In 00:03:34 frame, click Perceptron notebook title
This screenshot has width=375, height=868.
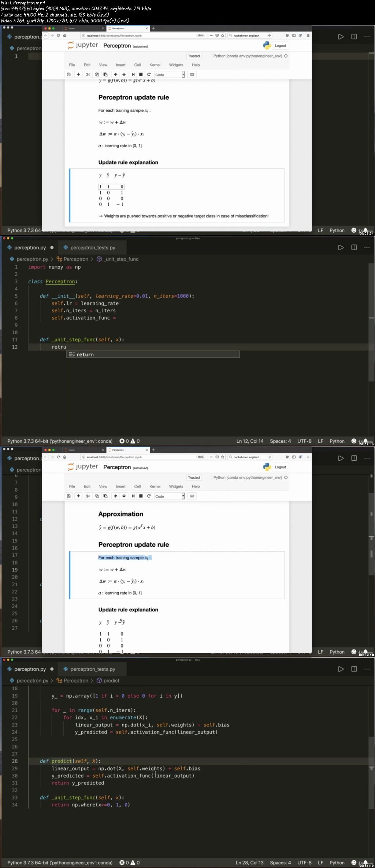(117, 46)
